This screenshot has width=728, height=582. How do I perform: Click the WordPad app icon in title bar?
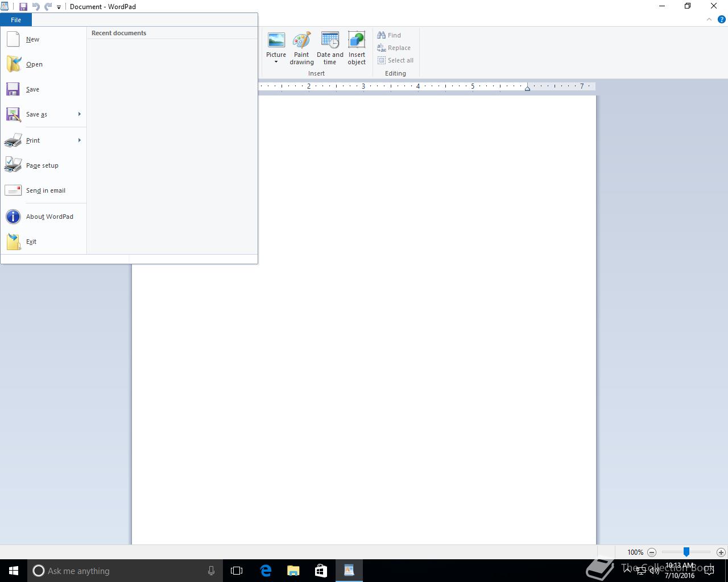tap(5, 6)
